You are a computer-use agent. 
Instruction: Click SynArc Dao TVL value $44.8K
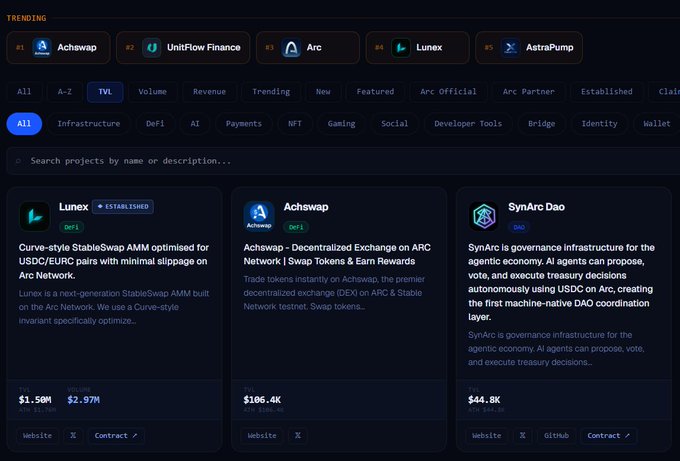click(x=484, y=400)
